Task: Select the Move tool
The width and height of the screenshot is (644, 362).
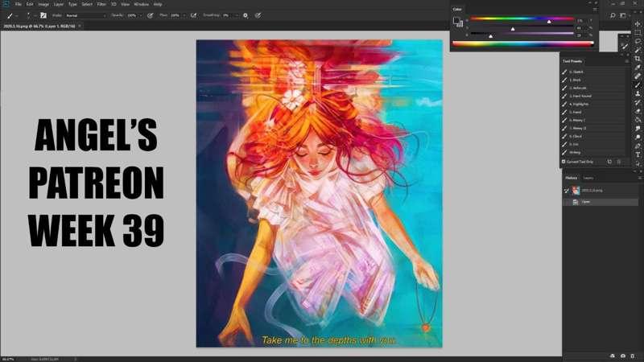Action: click(x=638, y=24)
